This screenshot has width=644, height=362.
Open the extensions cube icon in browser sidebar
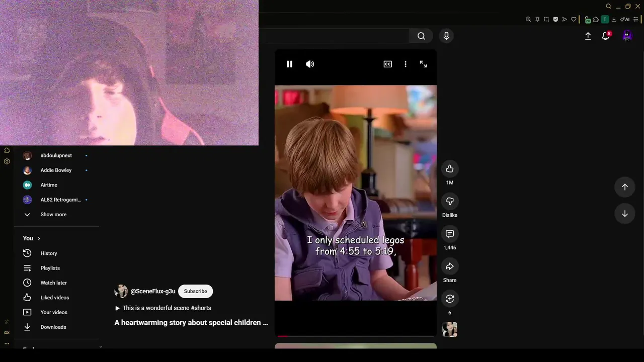pyautogui.click(x=7, y=150)
